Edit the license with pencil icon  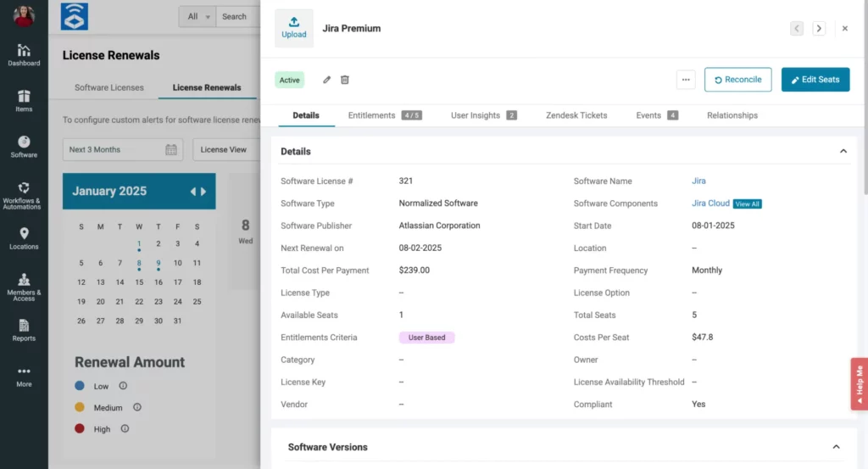[326, 80]
